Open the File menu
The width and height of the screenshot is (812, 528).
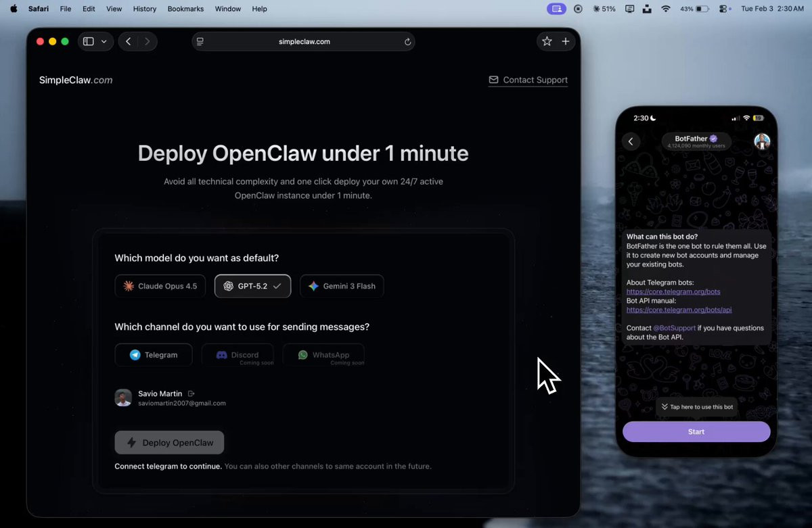(66, 9)
